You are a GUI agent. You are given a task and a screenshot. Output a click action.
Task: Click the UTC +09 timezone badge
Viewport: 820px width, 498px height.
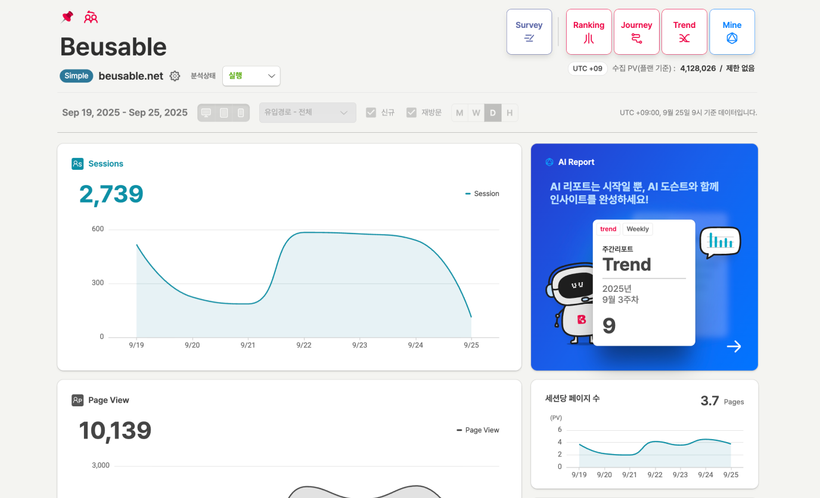tap(587, 69)
